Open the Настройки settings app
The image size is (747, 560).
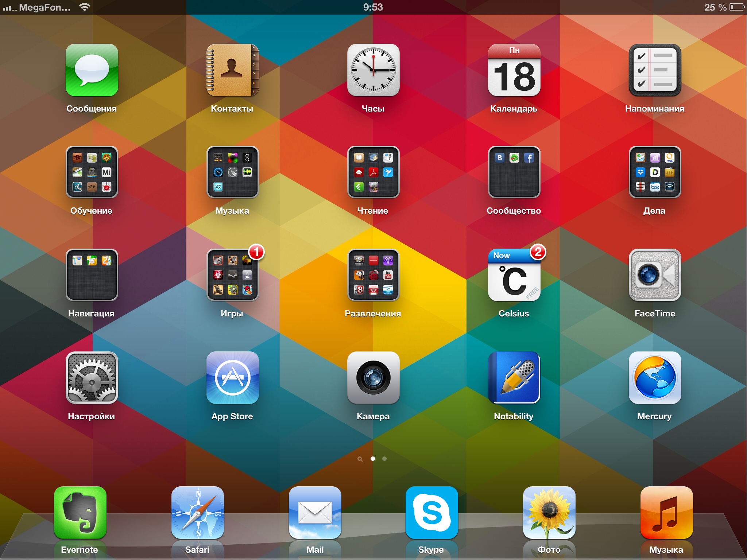tap(92, 378)
